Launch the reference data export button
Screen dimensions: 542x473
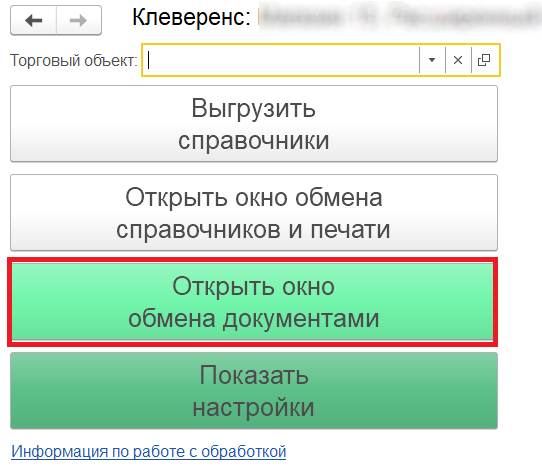(x=254, y=124)
